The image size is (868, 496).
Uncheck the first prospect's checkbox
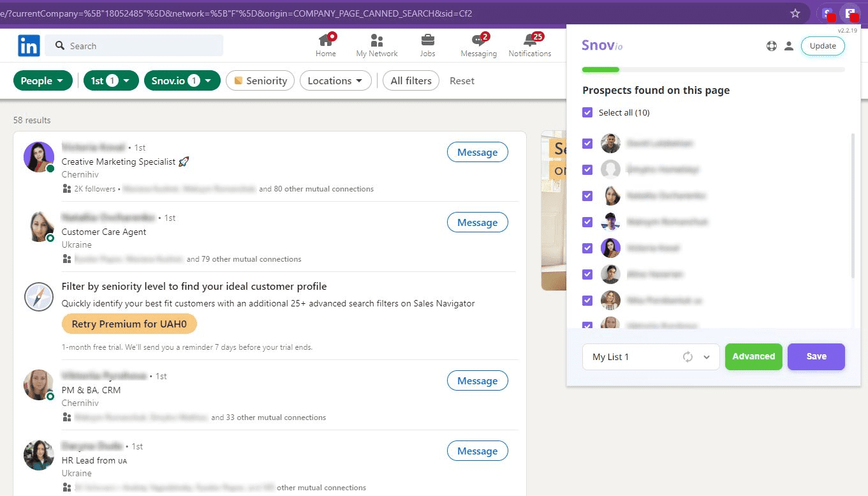[x=587, y=144]
